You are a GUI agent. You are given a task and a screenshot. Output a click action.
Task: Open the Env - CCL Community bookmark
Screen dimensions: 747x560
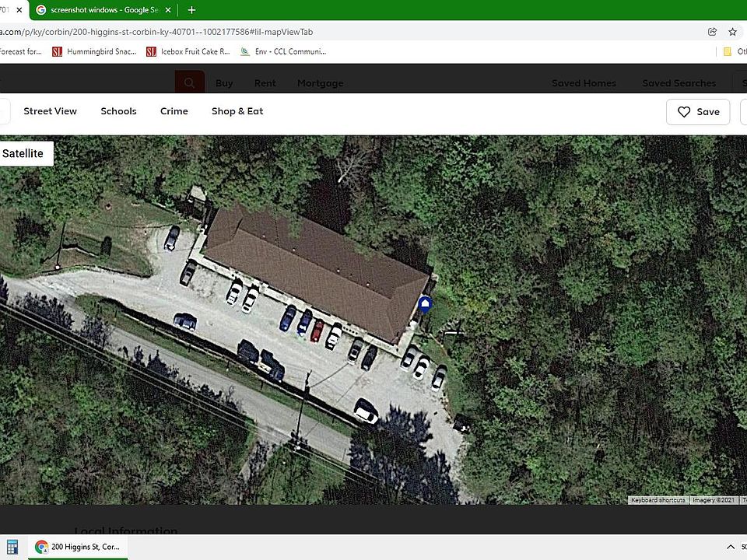(283, 51)
